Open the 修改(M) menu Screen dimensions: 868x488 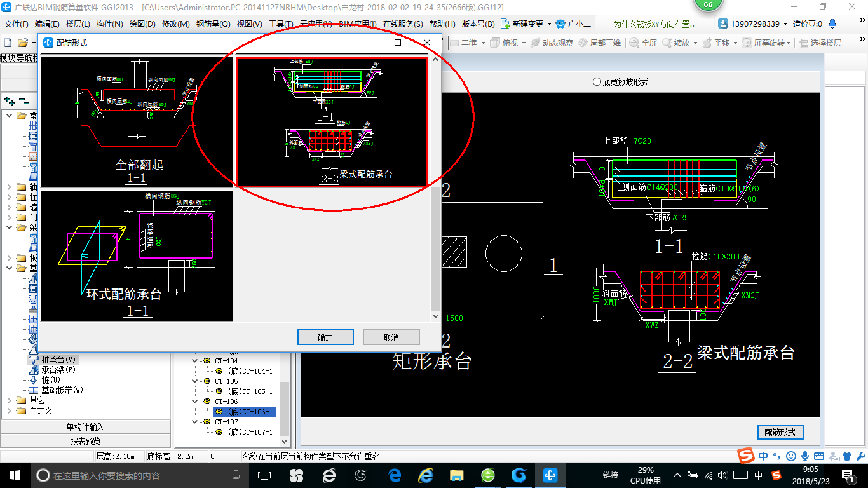point(176,24)
